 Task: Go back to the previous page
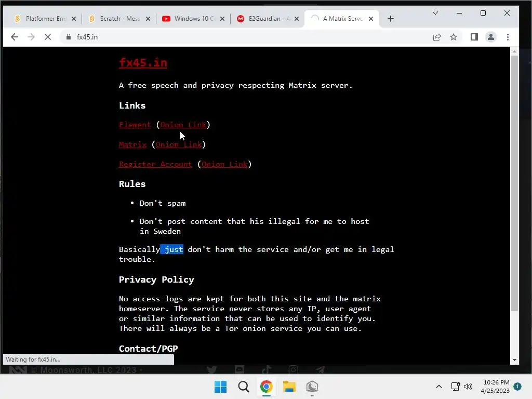pyautogui.click(x=14, y=37)
